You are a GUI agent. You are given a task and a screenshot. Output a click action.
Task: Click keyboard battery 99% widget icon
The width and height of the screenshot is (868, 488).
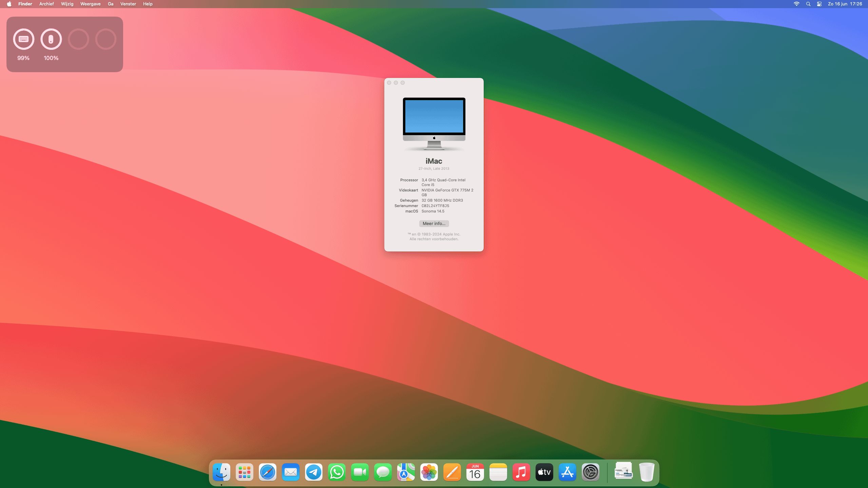point(23,39)
